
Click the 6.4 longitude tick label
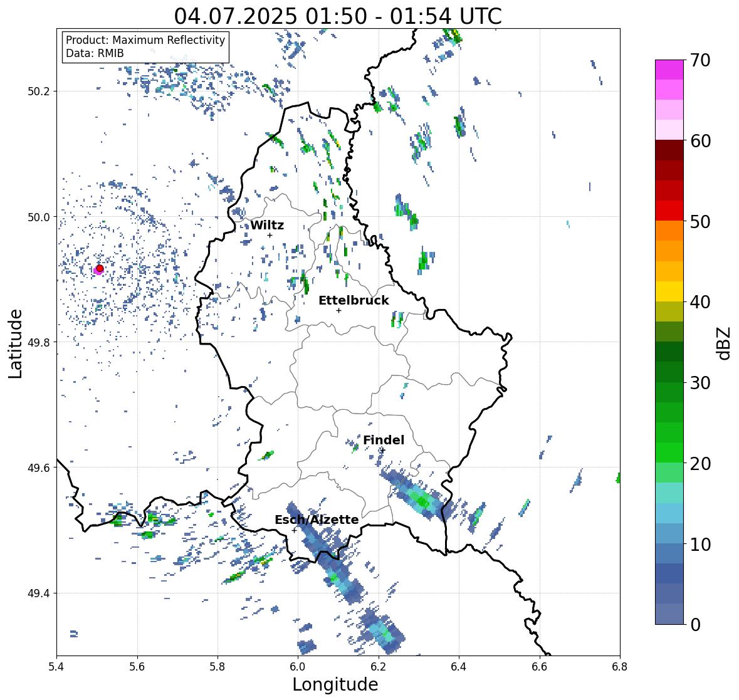(x=459, y=667)
